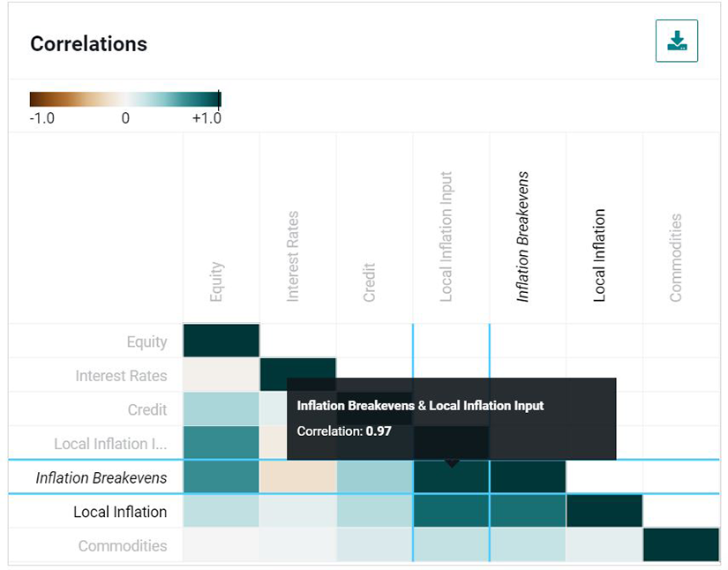Viewport: 728px width, 570px height.
Task: Select Credit versus Equity cell
Action: pos(221,409)
